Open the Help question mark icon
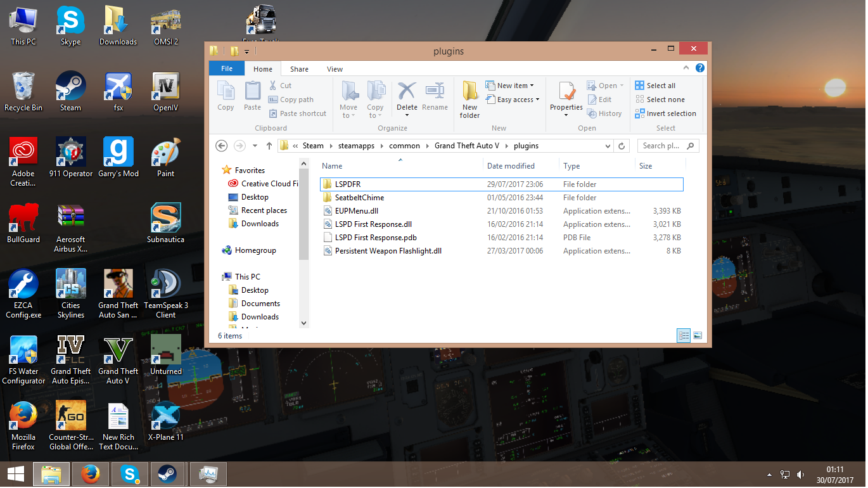 click(x=699, y=68)
